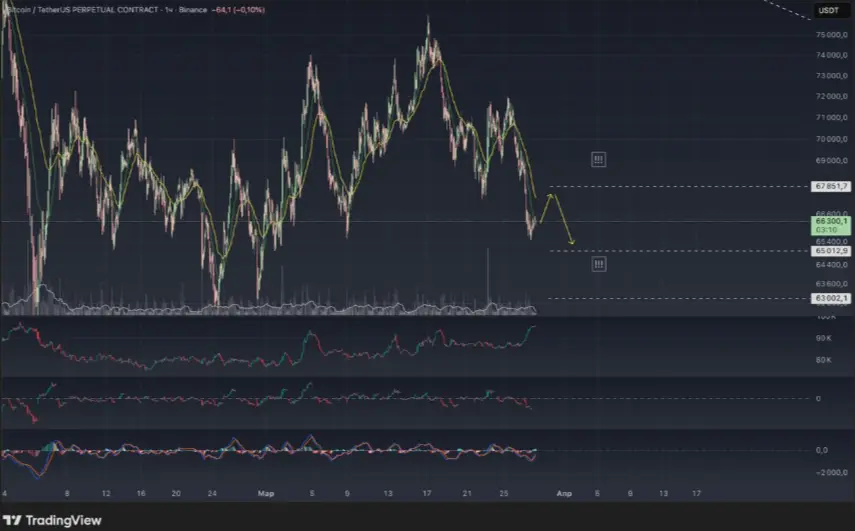Click the −2000,0 indicator scale value
Viewport: 855px width, 531px height.
coord(832,473)
